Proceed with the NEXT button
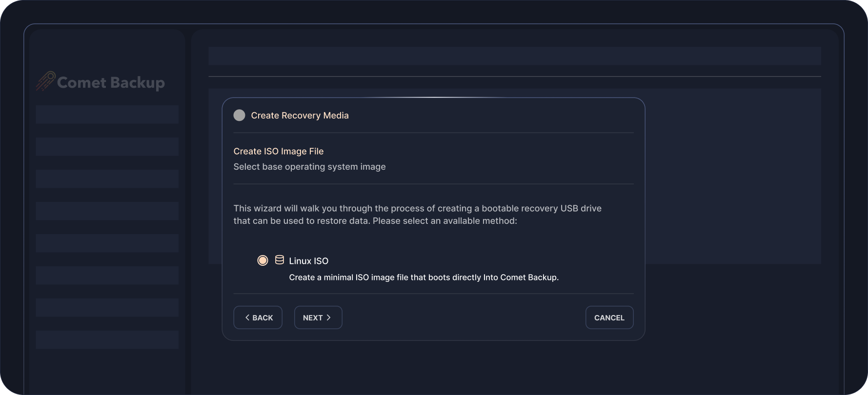This screenshot has height=395, width=868. [x=318, y=317]
